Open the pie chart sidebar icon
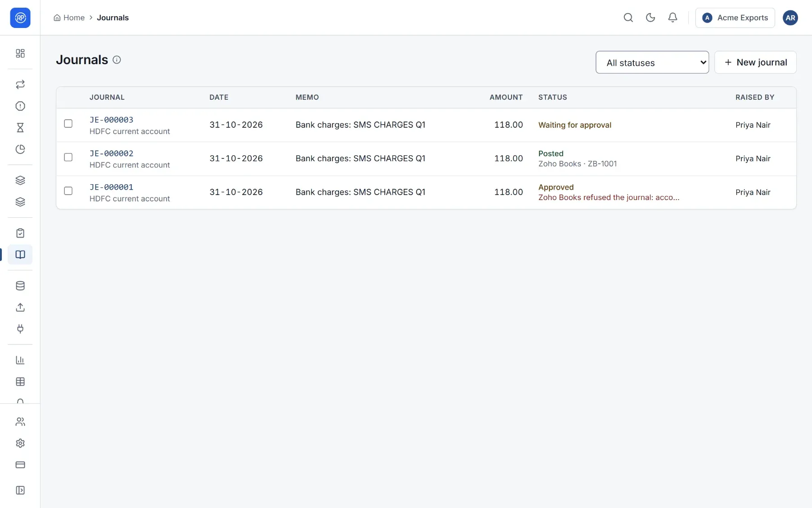 pos(20,149)
